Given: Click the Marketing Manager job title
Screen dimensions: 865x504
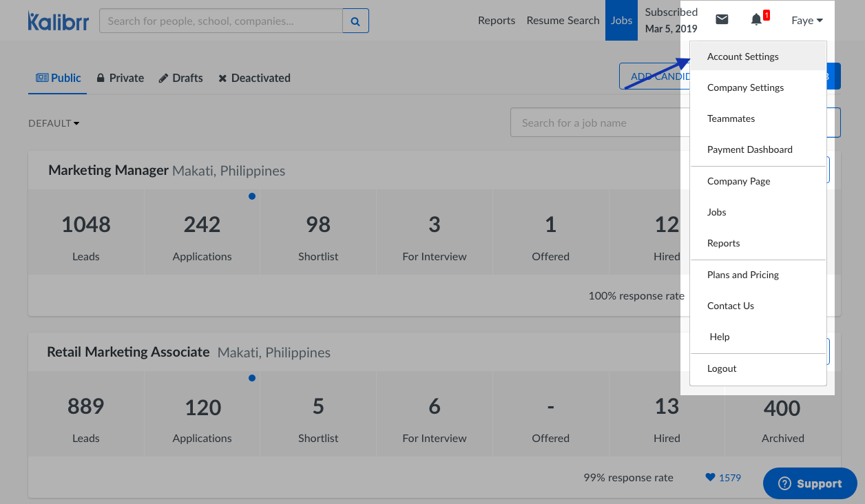Looking at the screenshot, I should point(108,170).
